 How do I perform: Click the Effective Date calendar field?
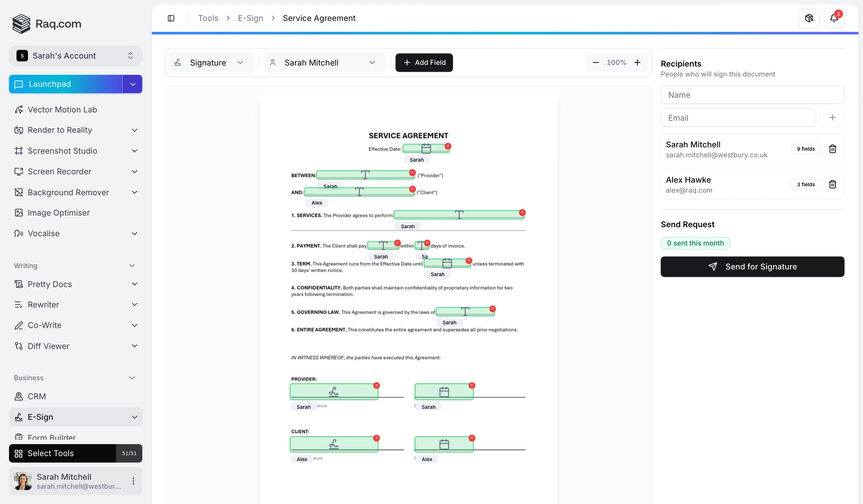(x=426, y=148)
